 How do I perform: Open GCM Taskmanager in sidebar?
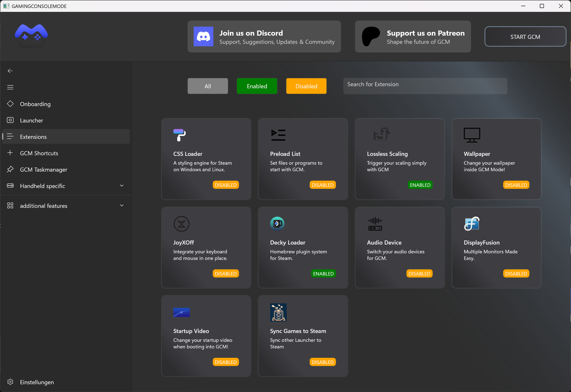pyautogui.click(x=43, y=169)
